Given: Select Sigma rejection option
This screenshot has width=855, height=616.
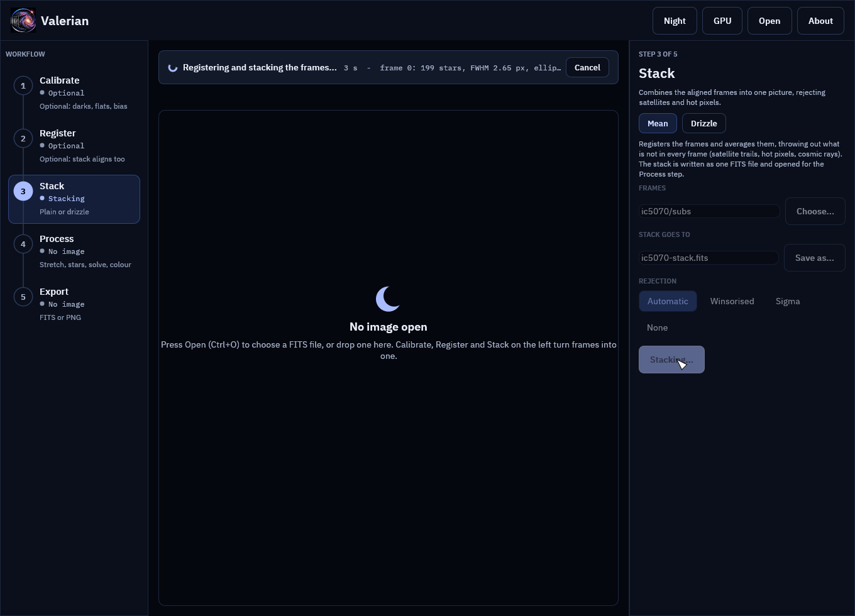Looking at the screenshot, I should point(788,301).
